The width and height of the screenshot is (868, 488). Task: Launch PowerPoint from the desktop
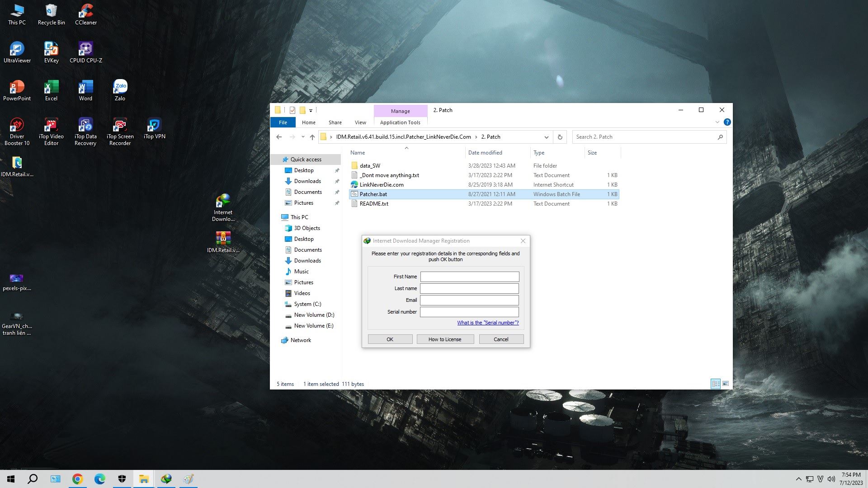pos(17,90)
